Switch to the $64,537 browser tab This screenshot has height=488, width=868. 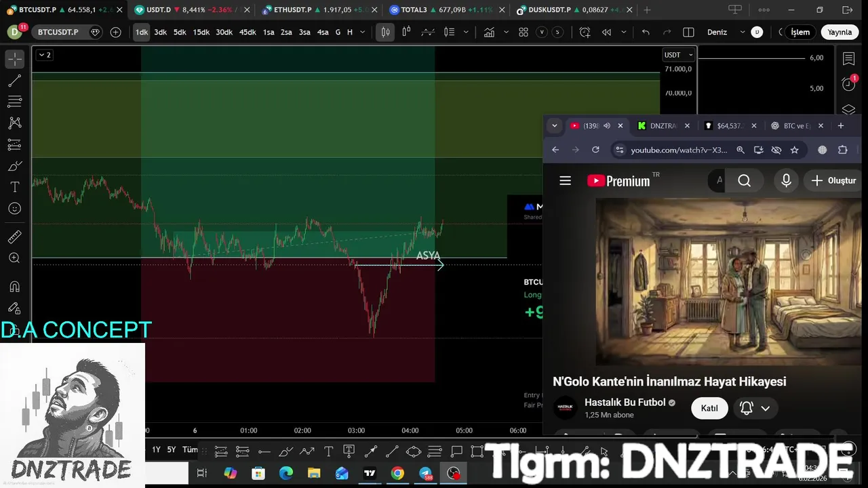click(x=730, y=125)
